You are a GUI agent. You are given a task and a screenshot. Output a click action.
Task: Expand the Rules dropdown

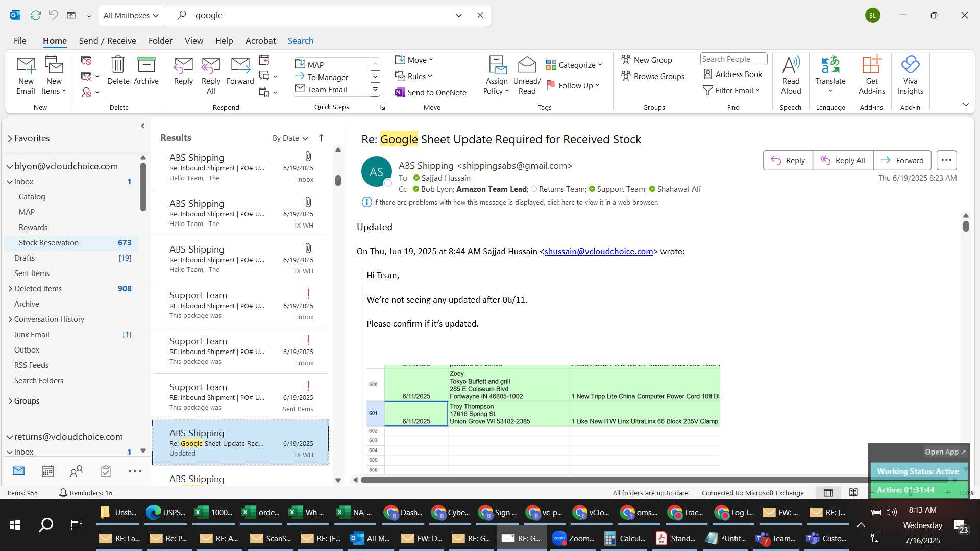click(x=413, y=76)
